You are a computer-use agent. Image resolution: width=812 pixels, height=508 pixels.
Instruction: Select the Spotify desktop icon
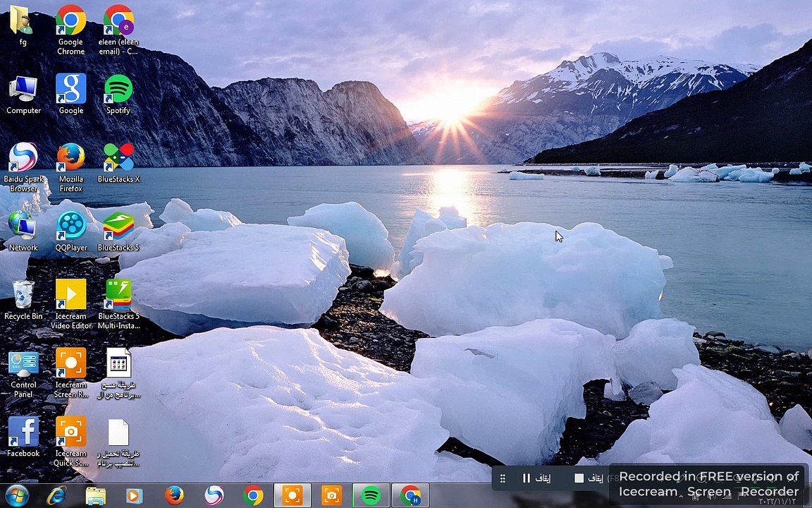pyautogui.click(x=118, y=94)
